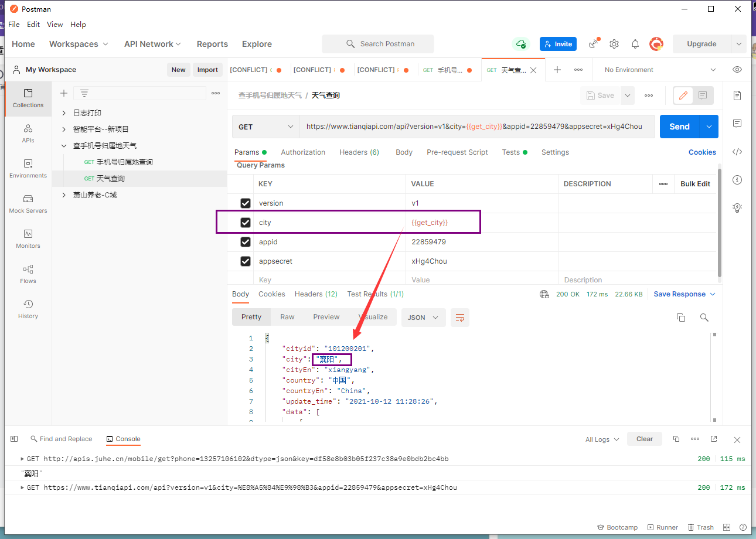Open the Cookies link
This screenshot has width=756, height=539.
tap(702, 152)
